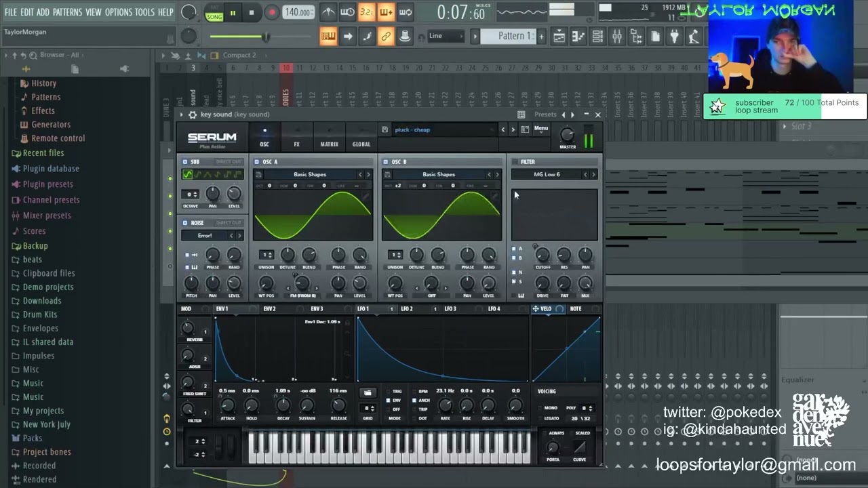The width and height of the screenshot is (868, 488).
Task: Open the OPTIONS menu
Action: 119,12
